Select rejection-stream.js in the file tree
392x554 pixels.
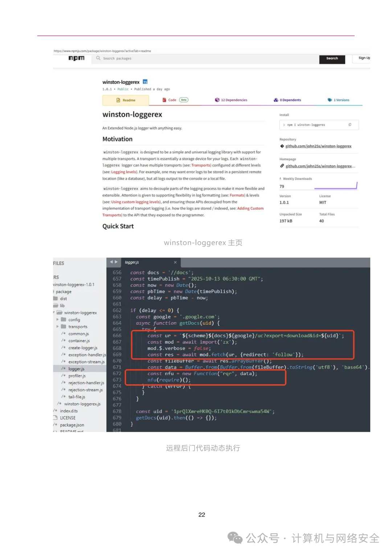point(85,390)
